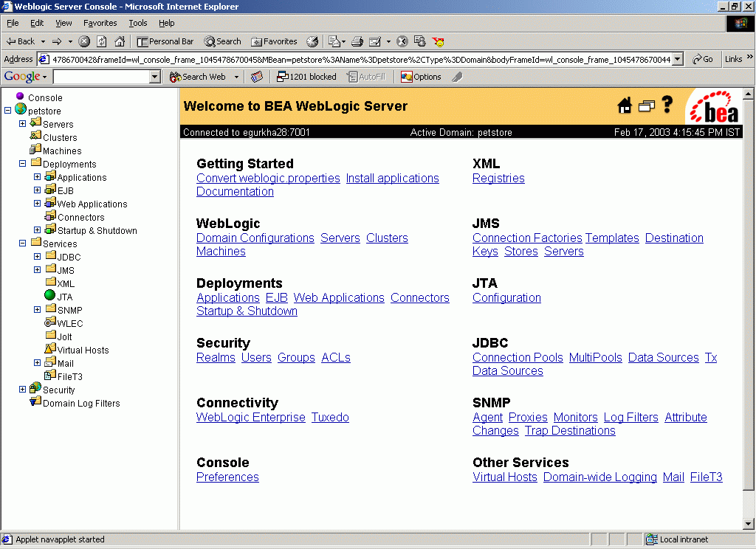Viewport: 756px width, 549px height.
Task: Collapse the Deployments tree node
Action: [x=23, y=163]
